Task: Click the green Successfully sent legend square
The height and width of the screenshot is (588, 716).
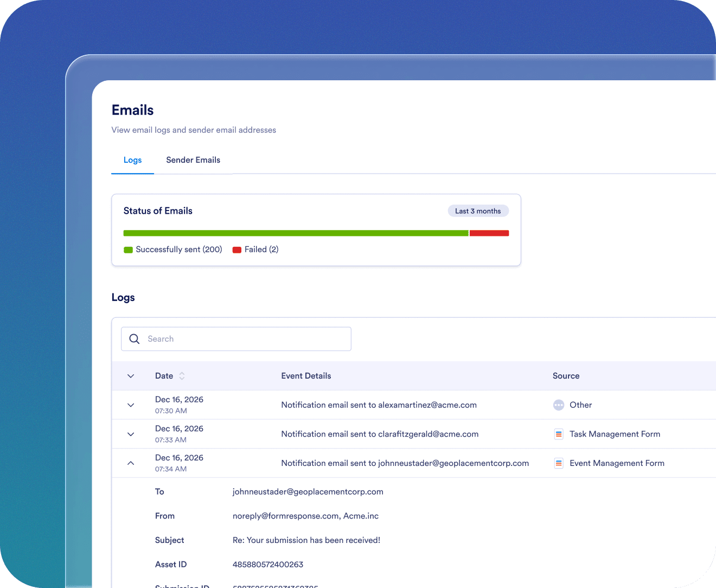Action: [129, 250]
